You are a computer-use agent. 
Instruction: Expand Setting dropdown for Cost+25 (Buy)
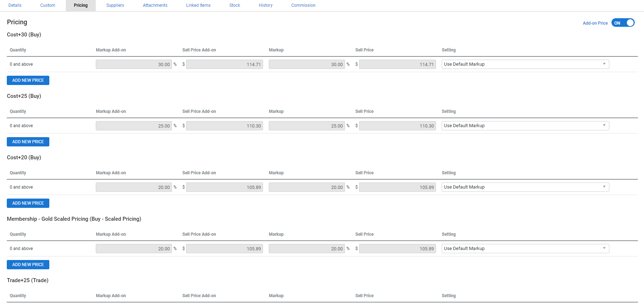click(525, 126)
